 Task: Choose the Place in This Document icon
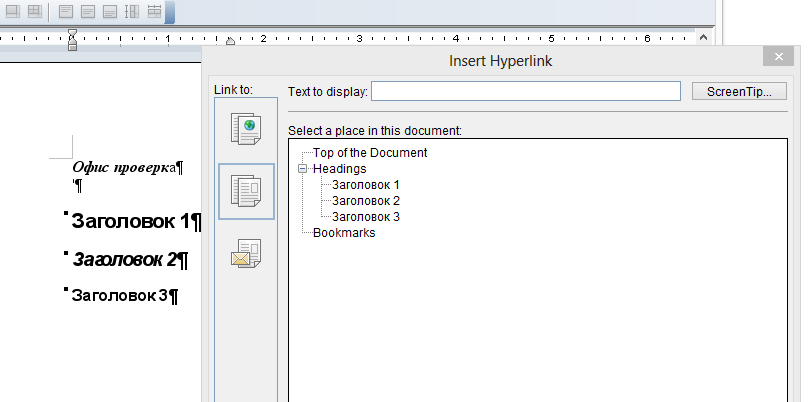[x=245, y=190]
